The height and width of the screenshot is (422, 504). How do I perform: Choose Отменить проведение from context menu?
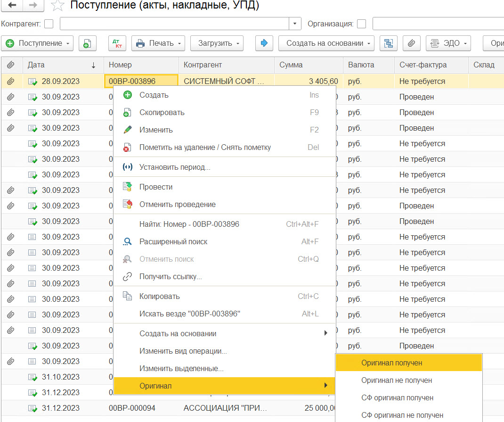pyautogui.click(x=177, y=205)
